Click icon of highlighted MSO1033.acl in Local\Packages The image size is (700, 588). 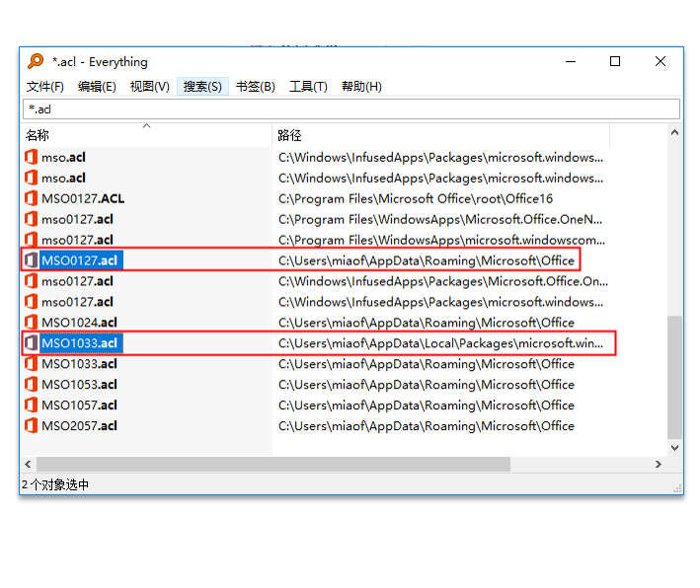(x=31, y=343)
